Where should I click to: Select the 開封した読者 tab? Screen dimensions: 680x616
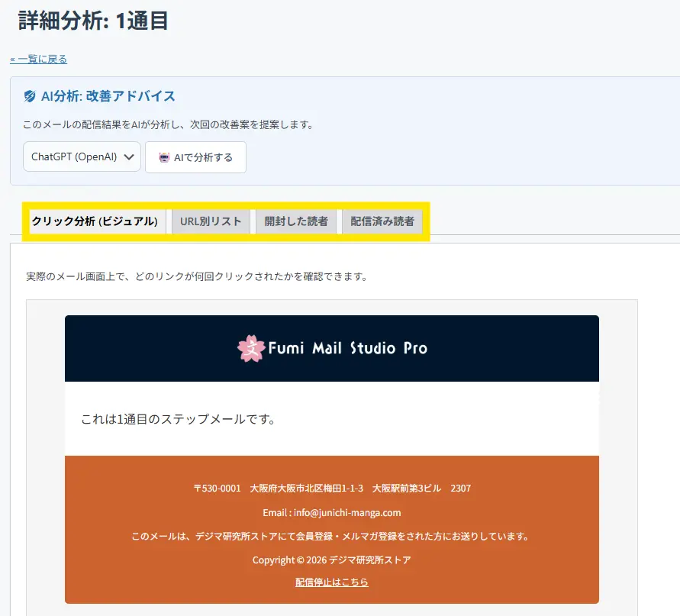[x=296, y=221]
